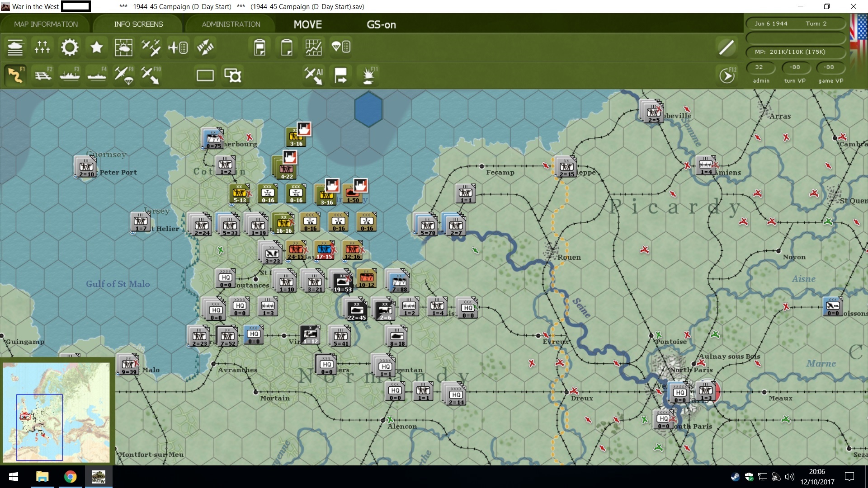868x488 pixels.
Task: Click the empty rectangle toolbar icon
Action: point(205,75)
